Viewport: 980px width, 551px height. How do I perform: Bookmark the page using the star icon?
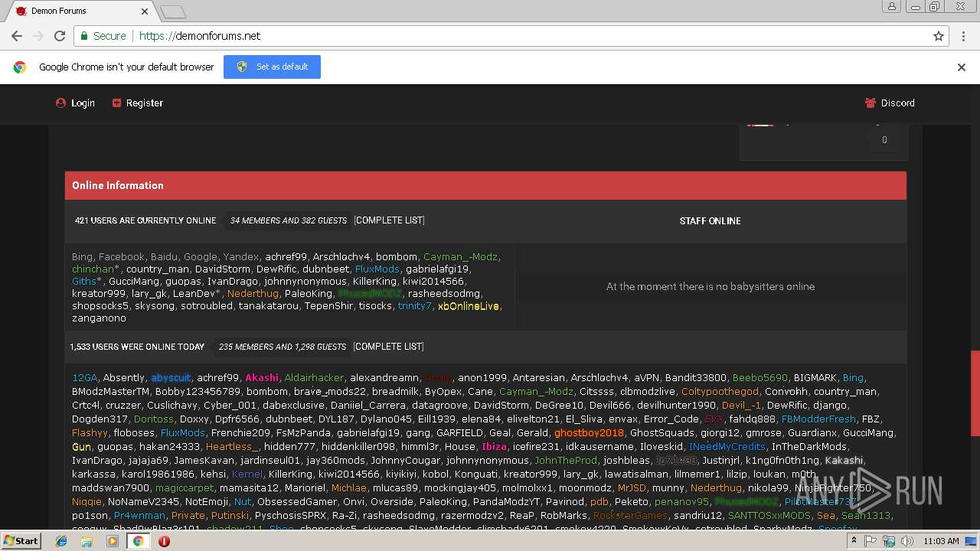(939, 36)
